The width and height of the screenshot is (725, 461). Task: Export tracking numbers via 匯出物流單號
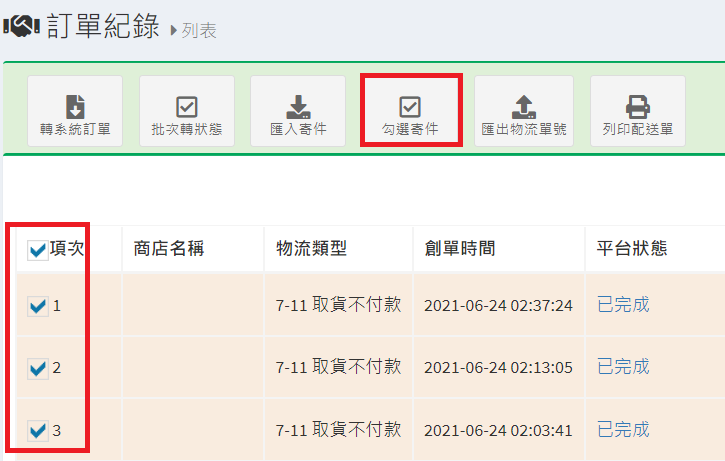[x=524, y=111]
